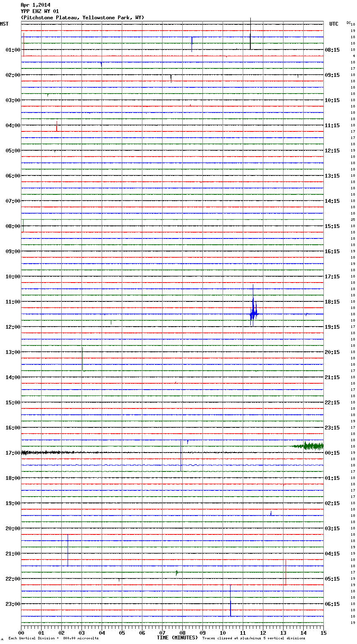
Task: Click the 19:00 MST time label
Action: 13,503
